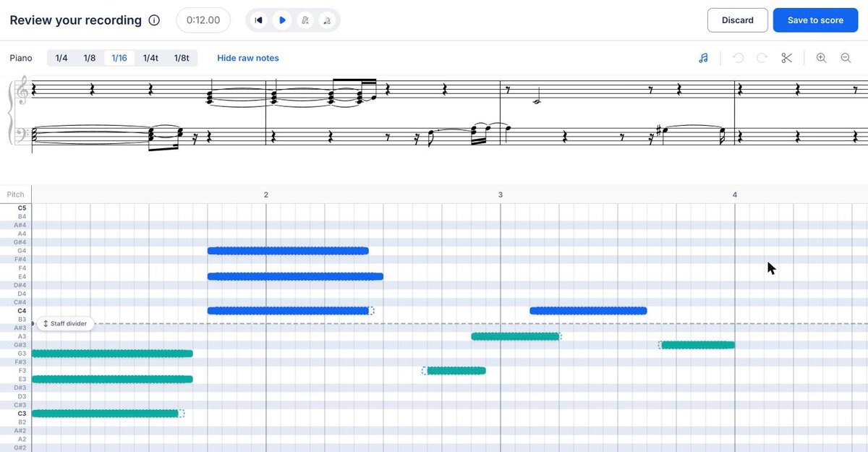Image resolution: width=868 pixels, height=452 pixels.
Task: Select 1/4t triplet quantization
Action: (150, 58)
